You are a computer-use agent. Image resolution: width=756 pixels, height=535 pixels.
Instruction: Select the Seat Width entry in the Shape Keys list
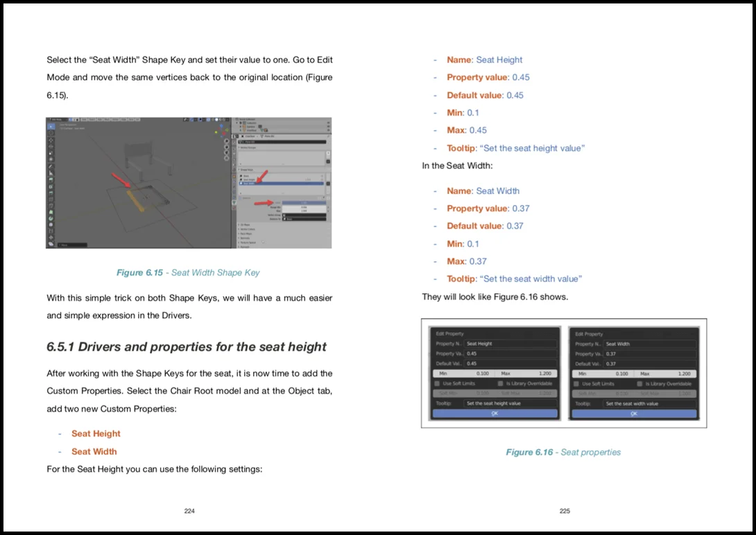(x=280, y=183)
